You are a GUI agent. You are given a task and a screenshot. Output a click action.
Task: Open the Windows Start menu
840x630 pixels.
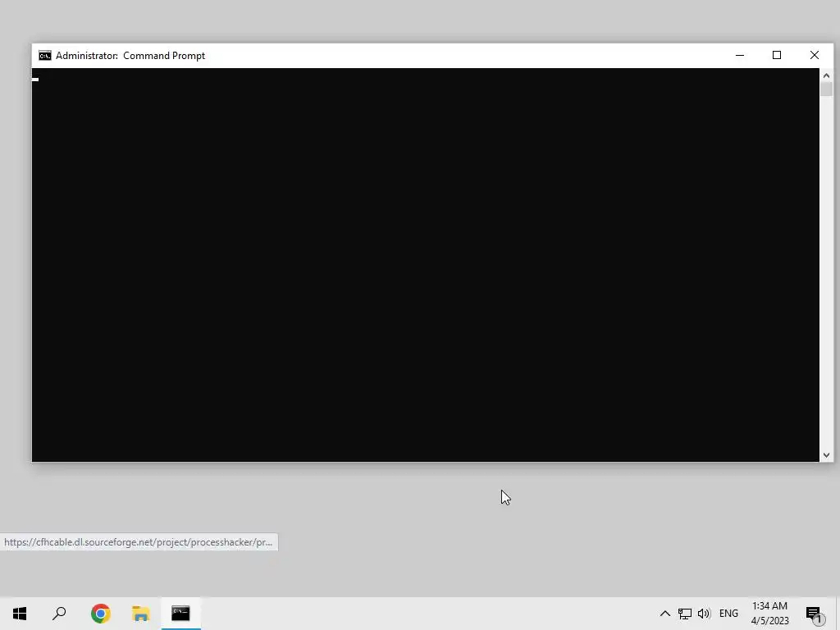pos(20,614)
